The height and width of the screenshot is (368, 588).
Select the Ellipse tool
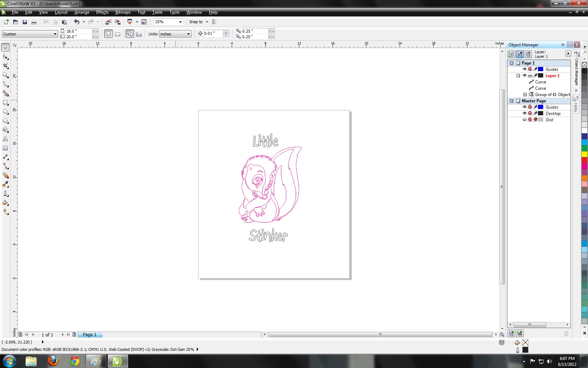(6, 112)
